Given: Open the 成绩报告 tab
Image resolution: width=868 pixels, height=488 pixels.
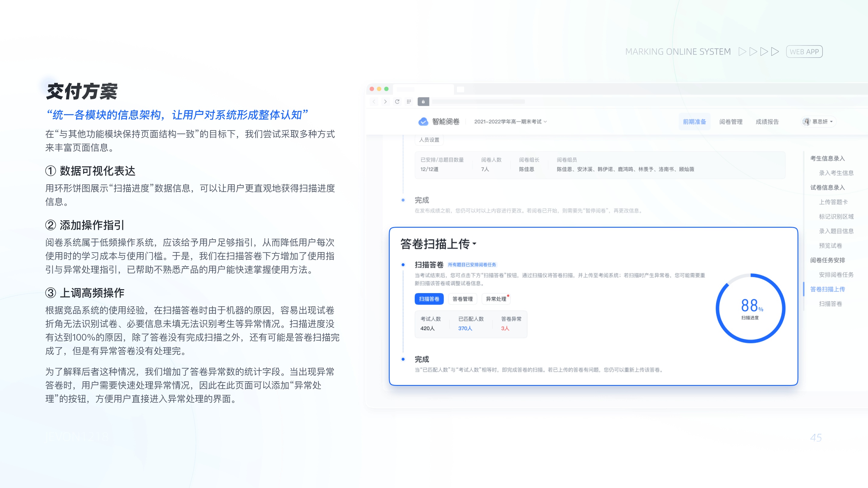Looking at the screenshot, I should tap(767, 122).
